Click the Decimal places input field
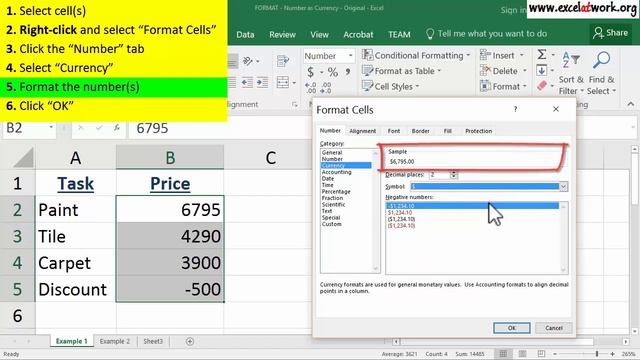640x360 pixels. tap(440, 175)
